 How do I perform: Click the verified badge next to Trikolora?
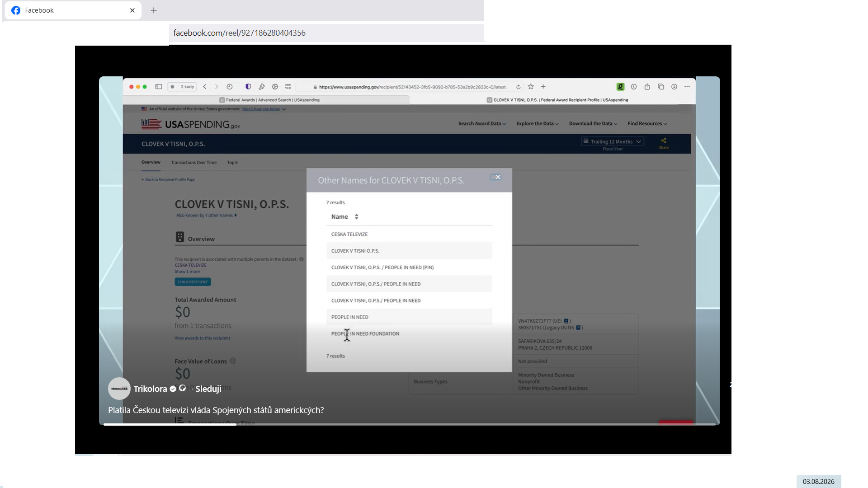(x=173, y=389)
